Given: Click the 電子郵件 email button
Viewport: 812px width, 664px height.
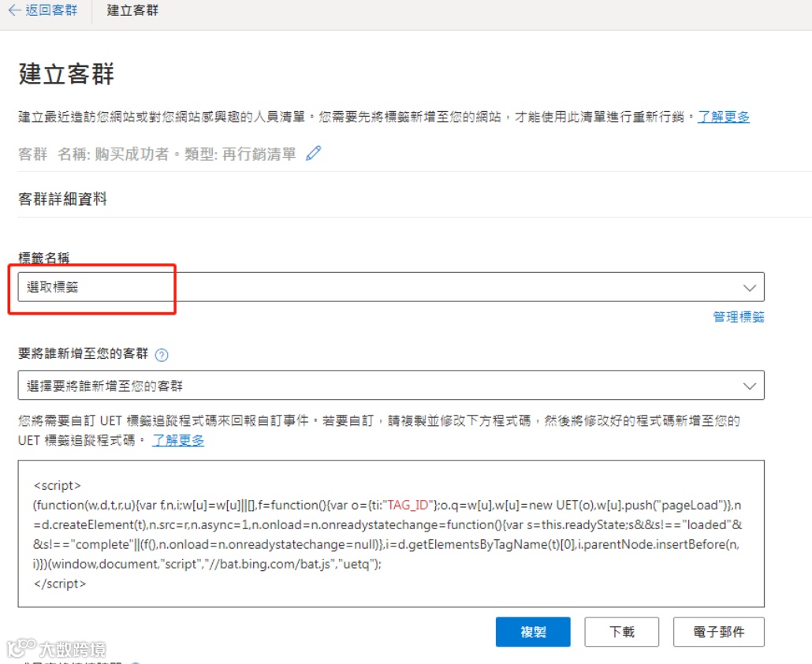Looking at the screenshot, I should 719,632.
